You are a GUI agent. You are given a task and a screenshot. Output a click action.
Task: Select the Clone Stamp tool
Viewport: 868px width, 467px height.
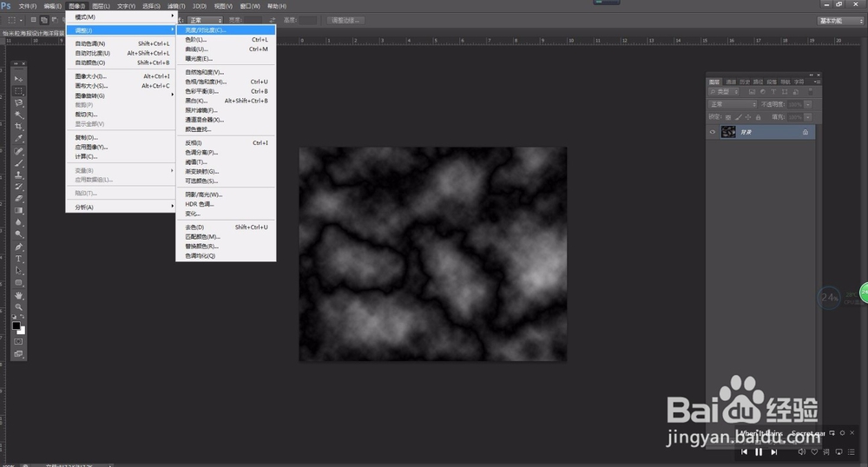click(18, 174)
